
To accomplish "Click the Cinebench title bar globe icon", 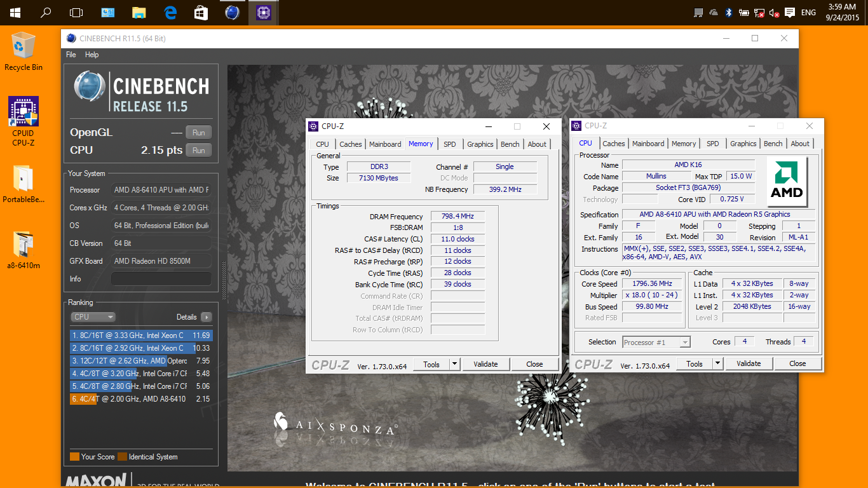I will [x=71, y=38].
